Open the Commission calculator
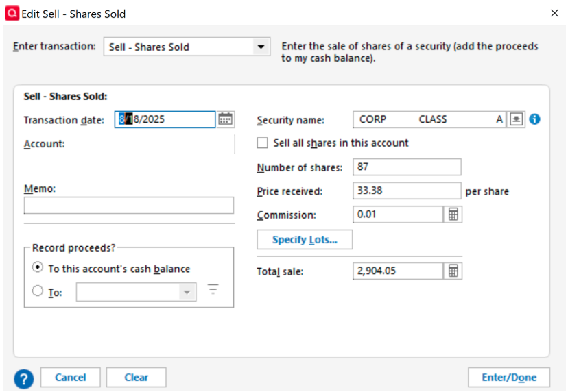Screen dimensions: 568x392 point(453,215)
